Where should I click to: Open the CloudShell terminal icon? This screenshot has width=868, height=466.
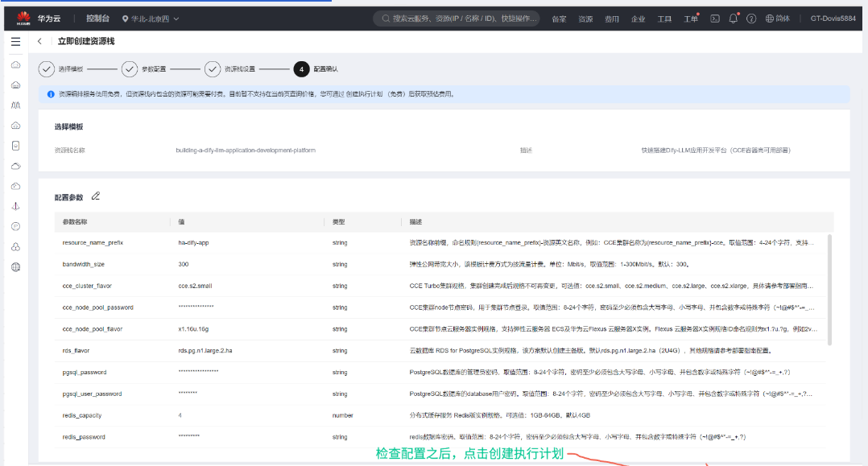tap(714, 19)
